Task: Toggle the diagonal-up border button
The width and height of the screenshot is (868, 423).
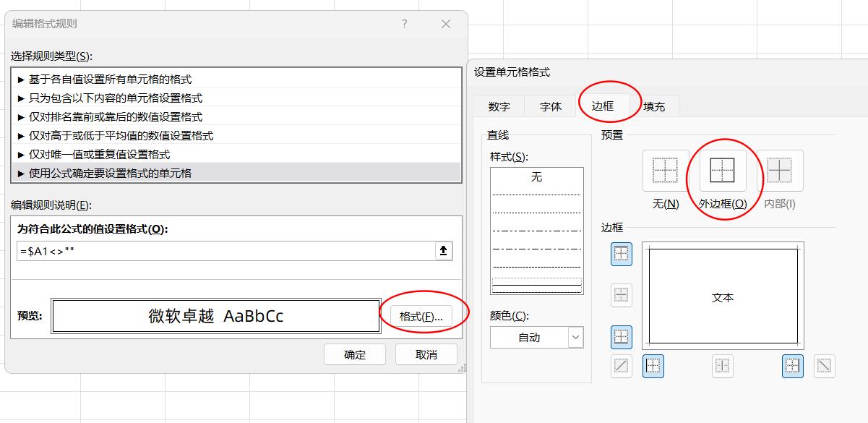Action: tap(622, 366)
